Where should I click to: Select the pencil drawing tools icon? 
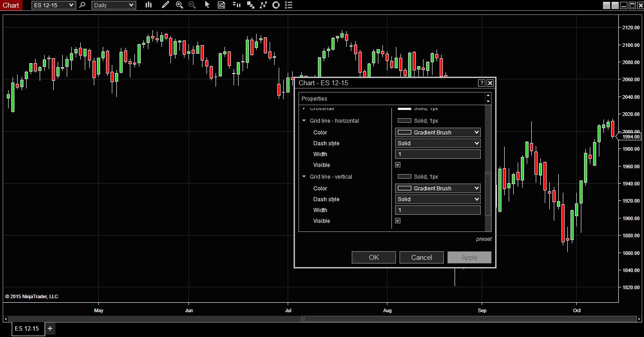click(x=166, y=5)
